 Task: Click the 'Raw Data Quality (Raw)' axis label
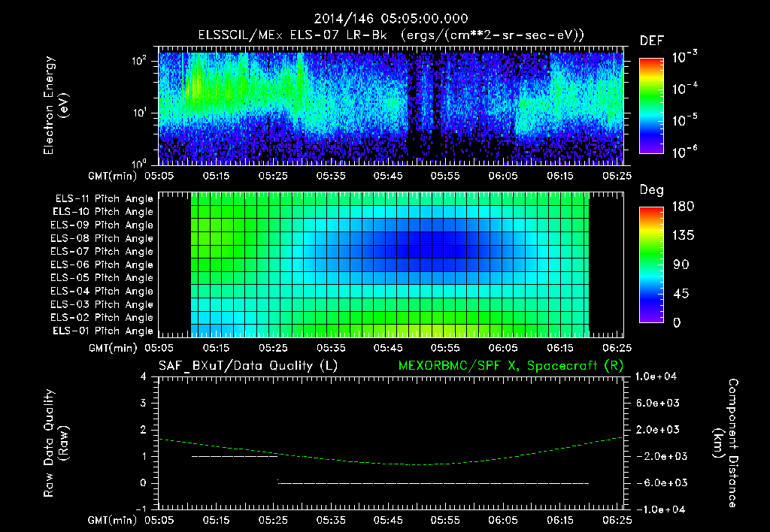(x=56, y=443)
